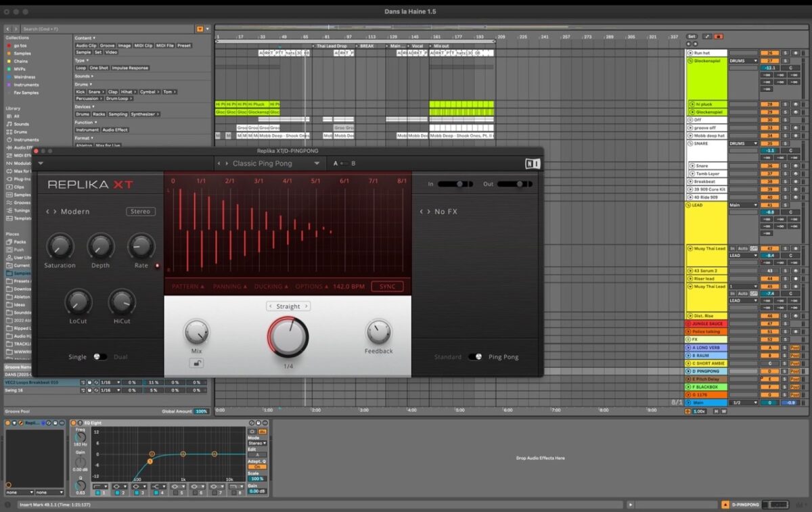812x512 pixels.
Task: Go to previous preset before Classic Ping Pong
Action: pyautogui.click(x=219, y=163)
